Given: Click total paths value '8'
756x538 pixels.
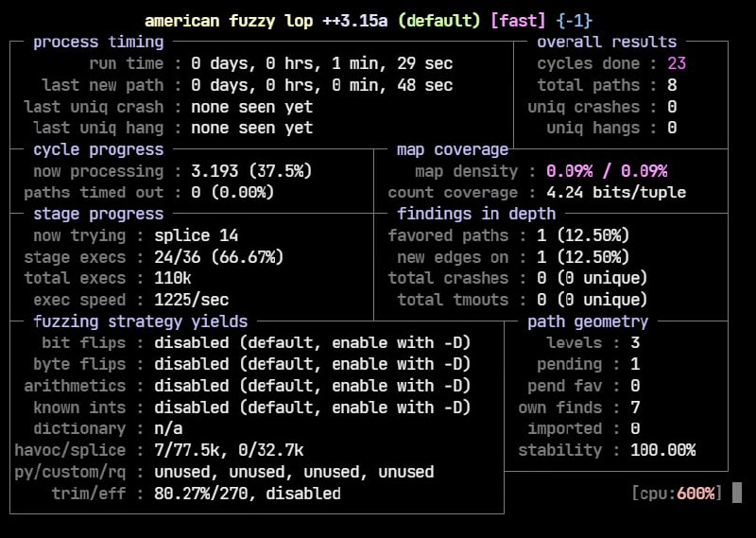Looking at the screenshot, I should [x=672, y=85].
